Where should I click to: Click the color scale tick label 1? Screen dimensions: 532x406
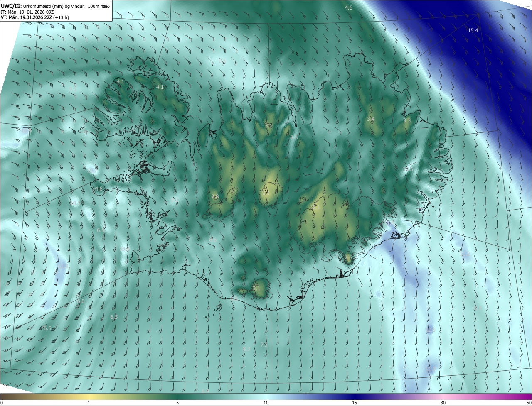89,403
